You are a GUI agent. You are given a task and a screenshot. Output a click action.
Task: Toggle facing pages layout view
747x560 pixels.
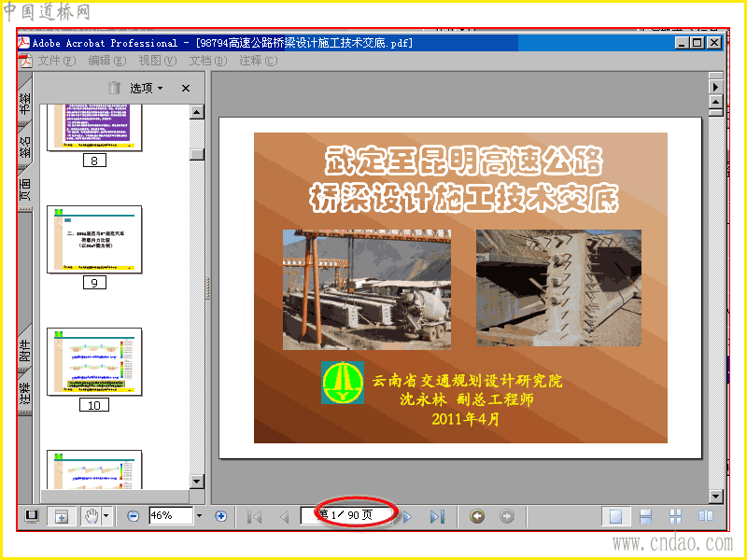point(706,516)
